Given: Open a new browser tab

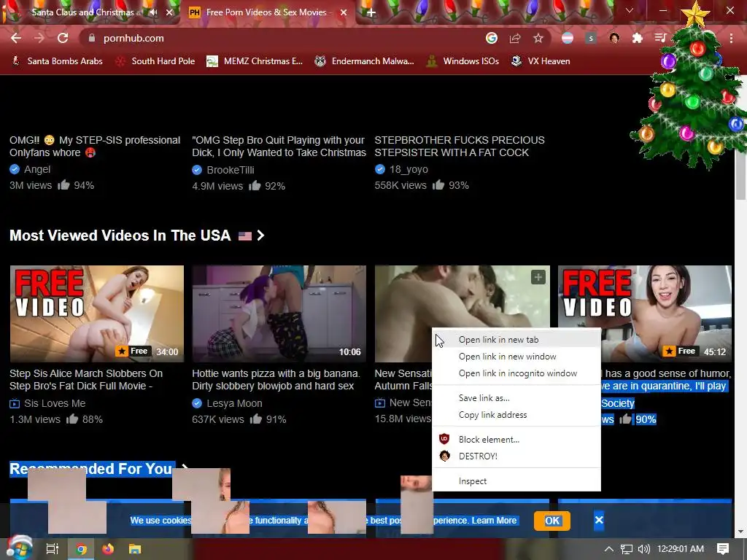Looking at the screenshot, I should coord(371,12).
